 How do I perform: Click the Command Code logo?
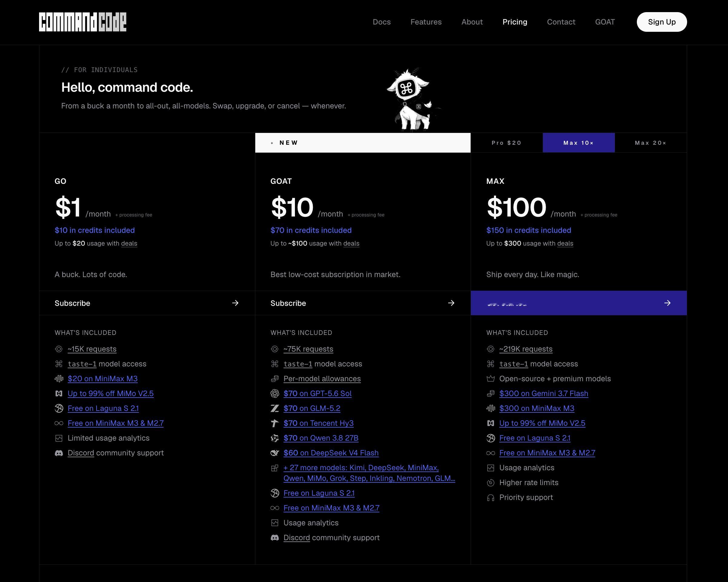(83, 22)
